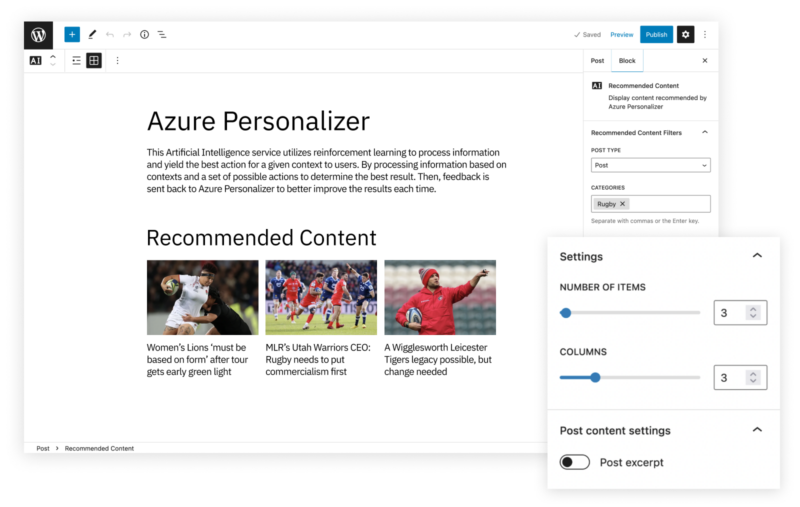This screenshot has width=800, height=507.
Task: Switch to grid view layout
Action: coord(94,61)
